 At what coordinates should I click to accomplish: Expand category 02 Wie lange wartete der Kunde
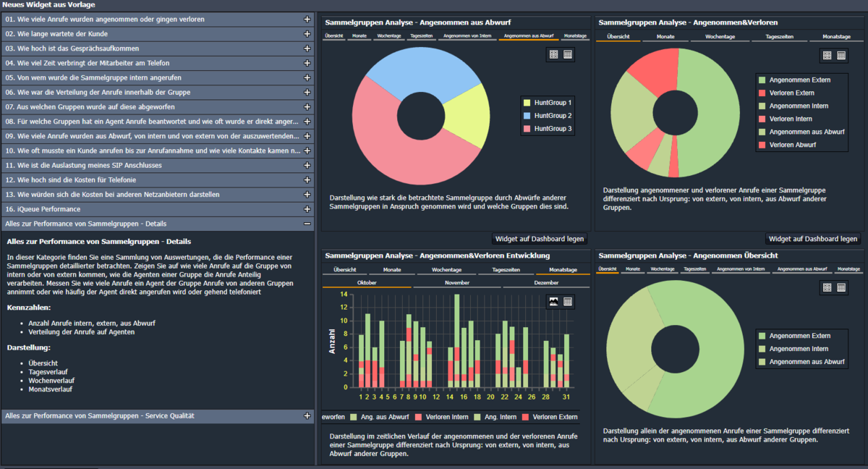[307, 34]
